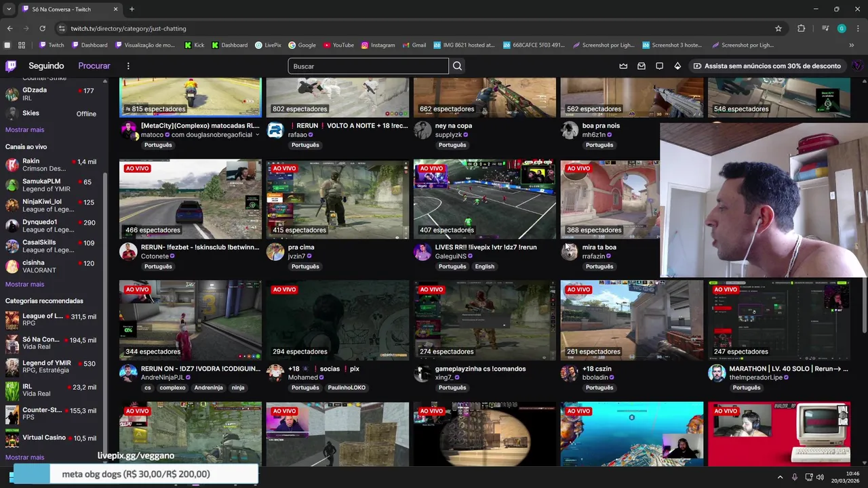Screen dimensions: 868x488
Task: Open Virtual Casino recommended category
Action: coord(52,438)
